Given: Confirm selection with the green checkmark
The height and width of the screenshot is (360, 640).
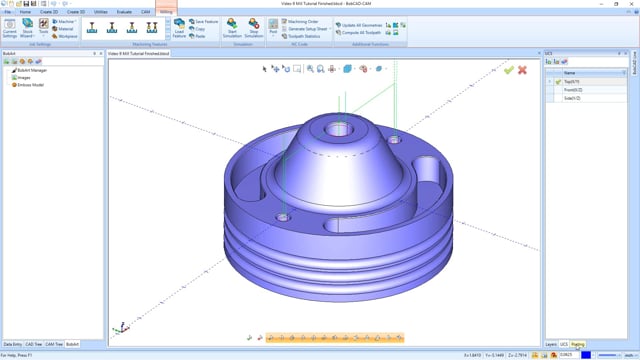Looking at the screenshot, I should pos(509,70).
